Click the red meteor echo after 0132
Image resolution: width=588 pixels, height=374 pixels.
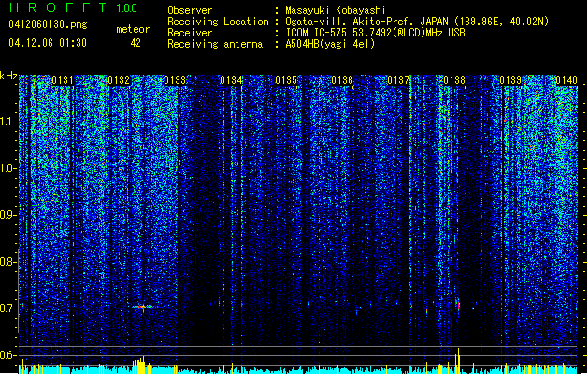tap(142, 307)
